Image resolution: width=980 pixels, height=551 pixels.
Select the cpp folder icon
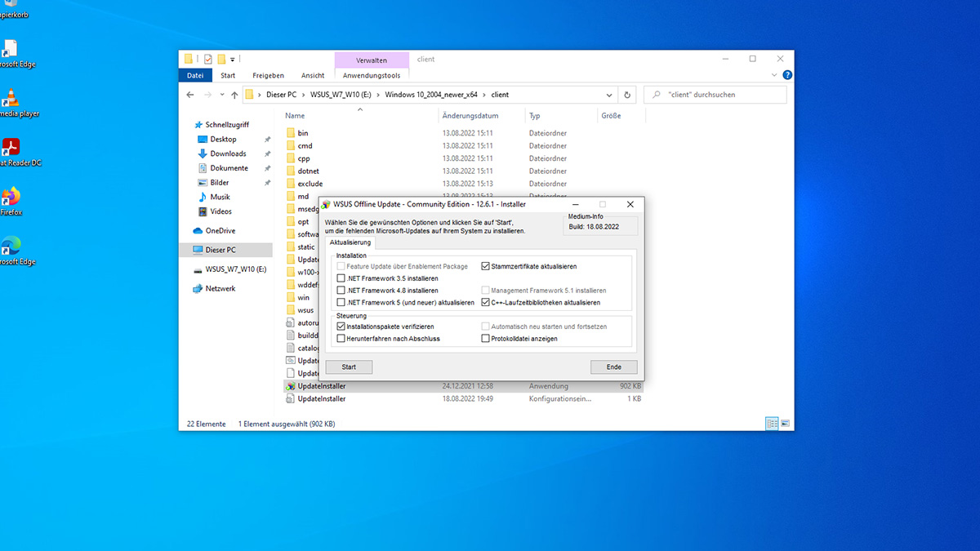[291, 158]
